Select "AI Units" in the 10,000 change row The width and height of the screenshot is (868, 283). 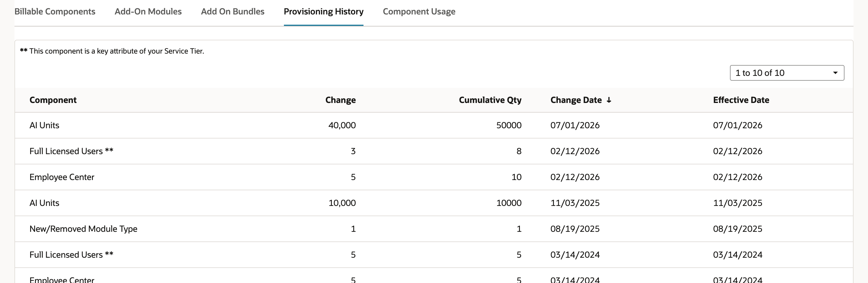[x=44, y=203]
